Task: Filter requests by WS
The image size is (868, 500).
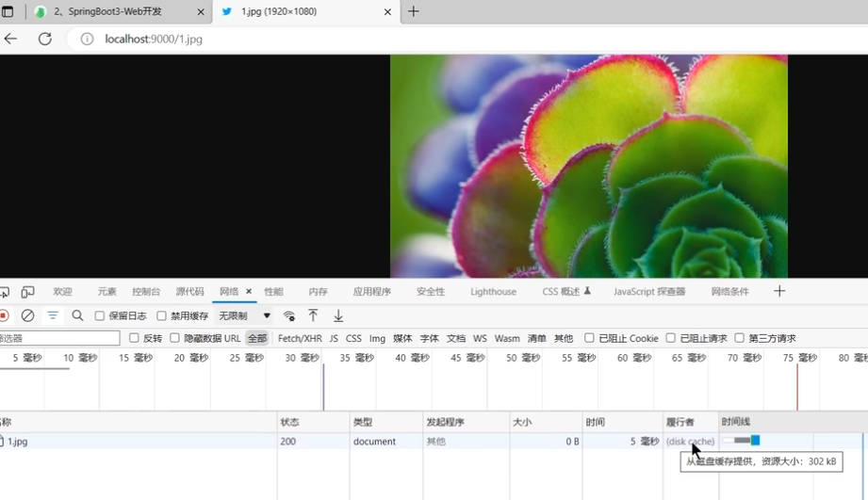Action: point(480,338)
